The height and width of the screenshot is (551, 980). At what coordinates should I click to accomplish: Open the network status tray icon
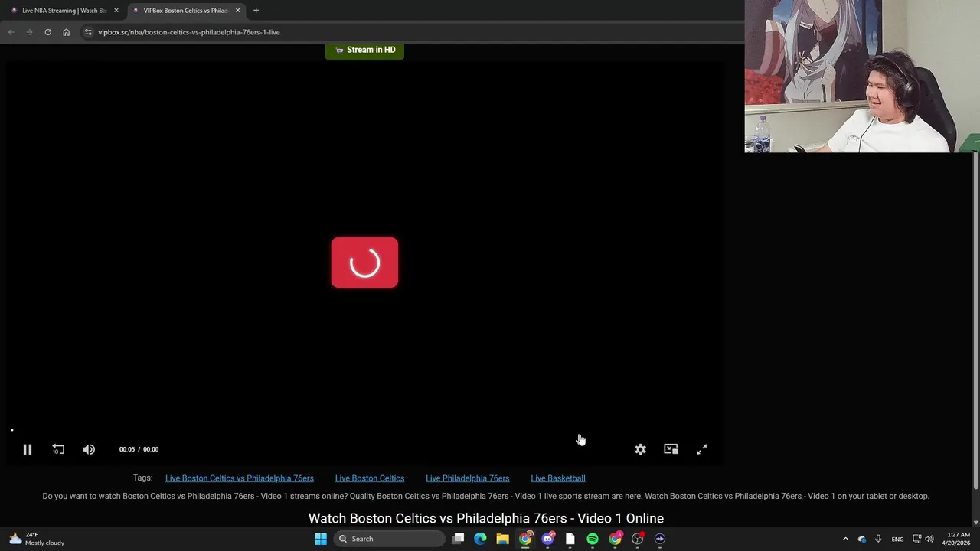[916, 539]
